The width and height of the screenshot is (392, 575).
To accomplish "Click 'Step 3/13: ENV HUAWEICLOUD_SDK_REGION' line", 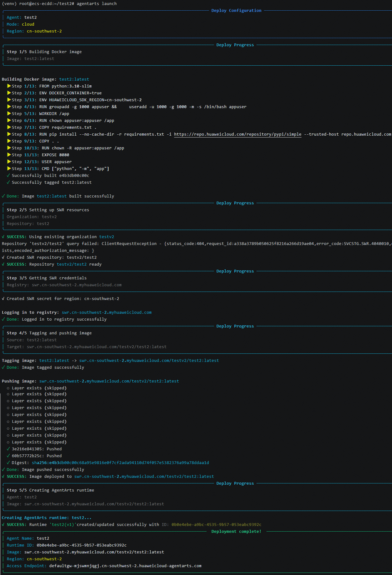I will (x=77, y=100).
